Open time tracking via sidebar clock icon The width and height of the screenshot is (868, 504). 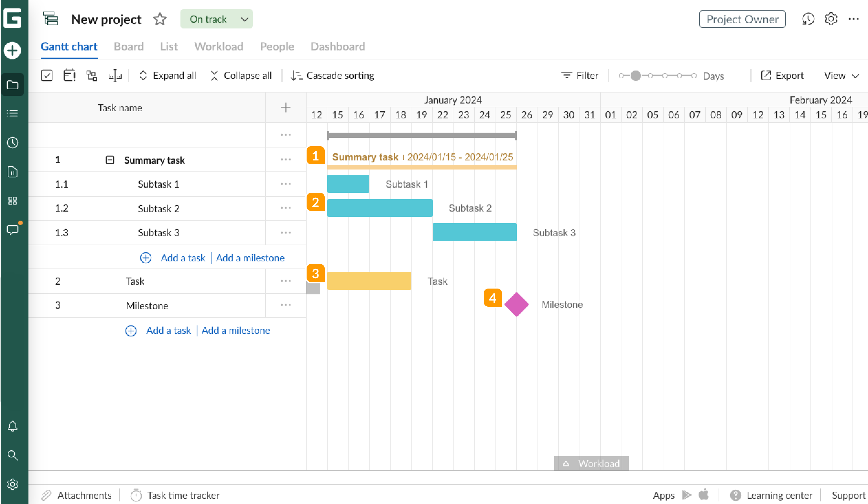13,143
